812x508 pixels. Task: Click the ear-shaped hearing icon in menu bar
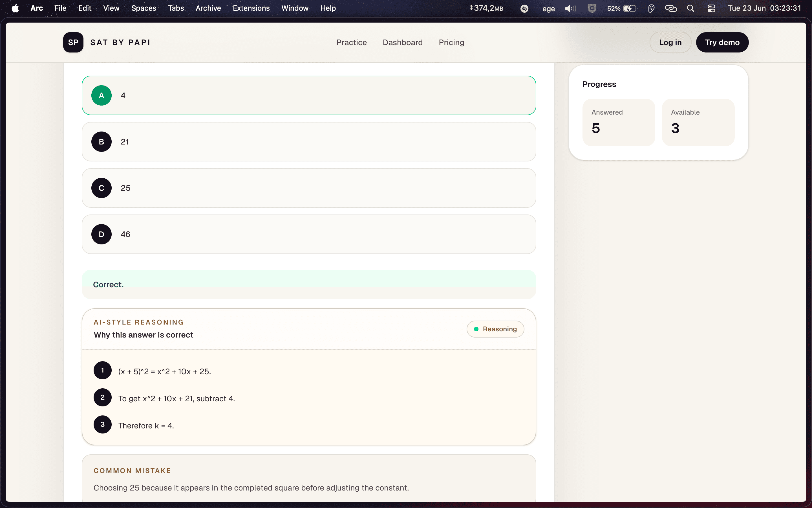click(x=651, y=8)
